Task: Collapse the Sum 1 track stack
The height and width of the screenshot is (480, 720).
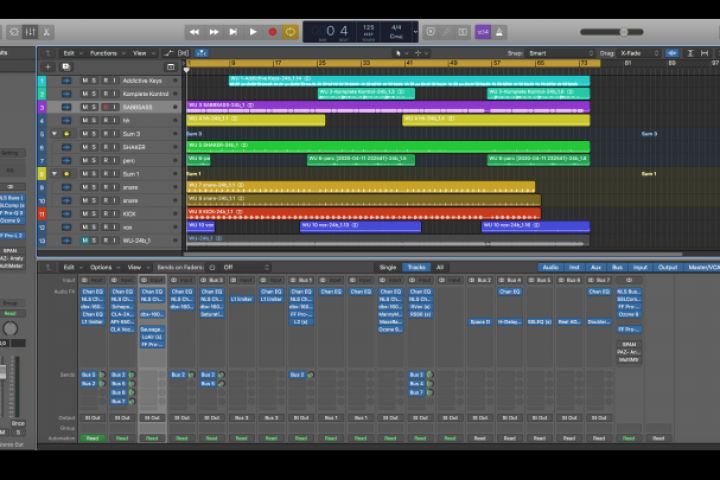Action: tap(55, 174)
